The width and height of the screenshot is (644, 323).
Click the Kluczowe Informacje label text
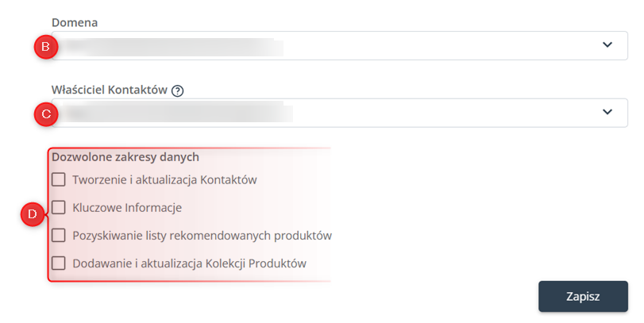(x=127, y=208)
